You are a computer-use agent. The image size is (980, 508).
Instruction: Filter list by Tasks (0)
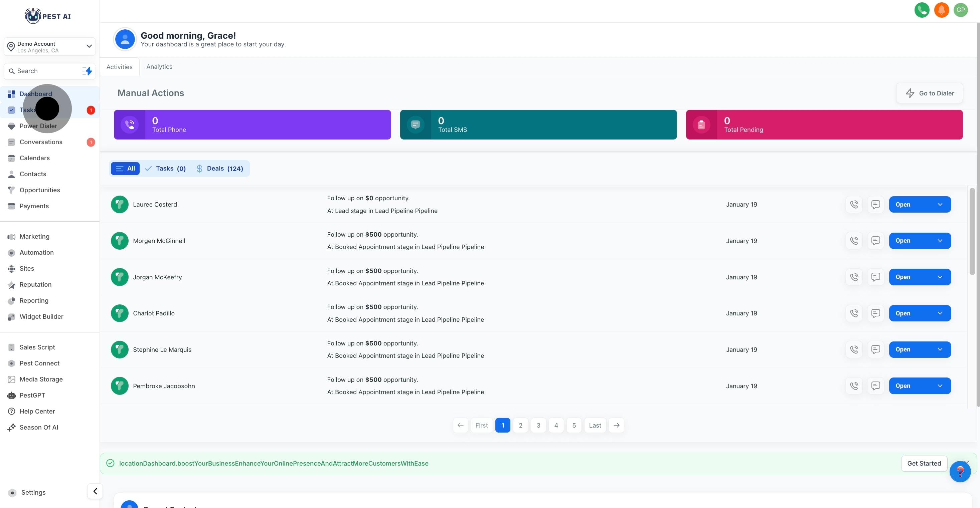coord(165,169)
